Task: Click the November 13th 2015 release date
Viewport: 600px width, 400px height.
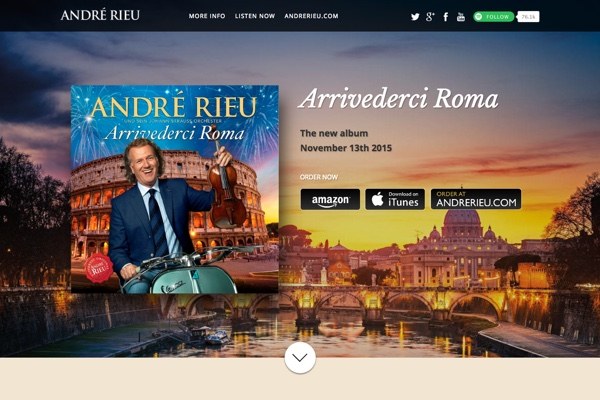Action: 346,148
